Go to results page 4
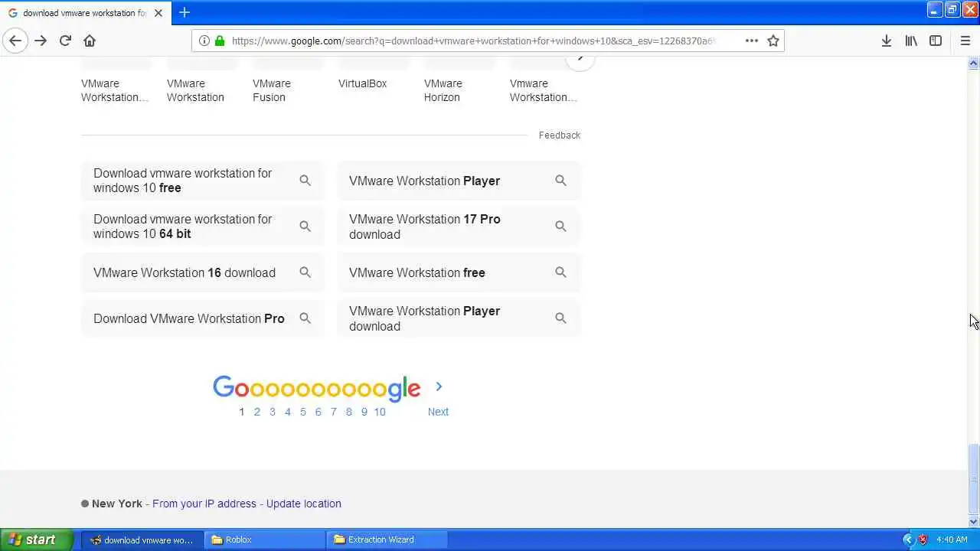Screen dimensions: 980x551 click(288, 412)
